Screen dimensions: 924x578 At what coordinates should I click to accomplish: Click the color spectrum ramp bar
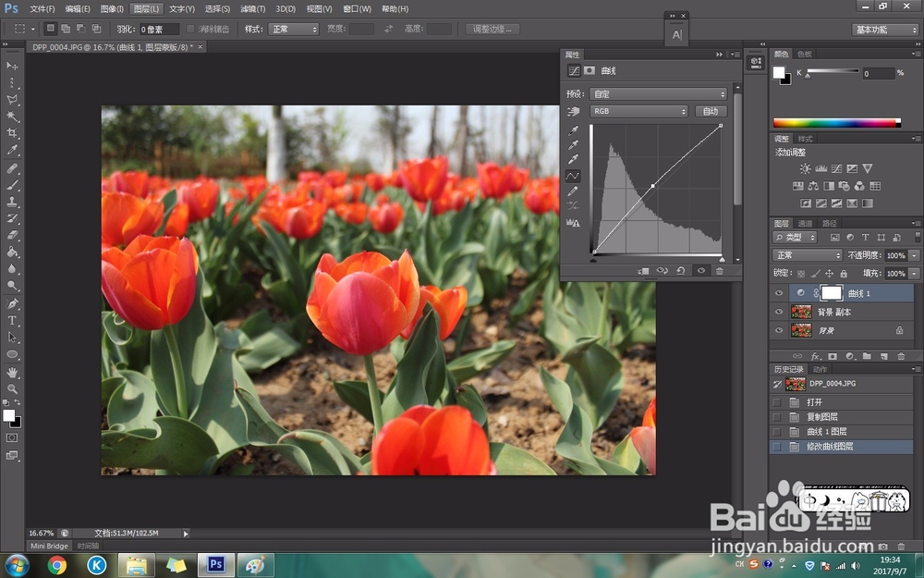click(837, 123)
